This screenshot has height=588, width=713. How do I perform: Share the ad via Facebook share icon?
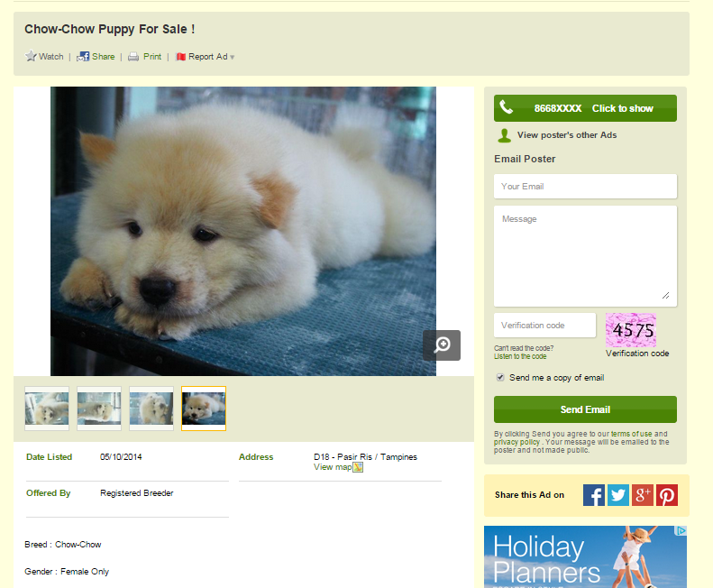tap(83, 57)
